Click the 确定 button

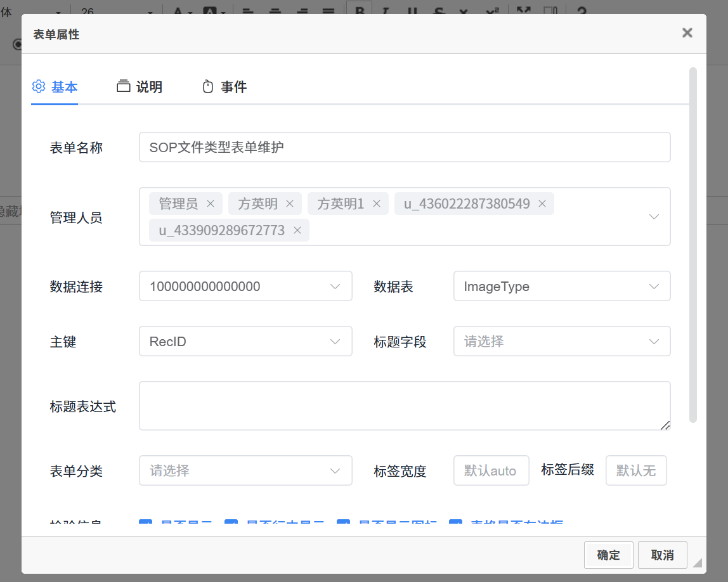click(608, 555)
